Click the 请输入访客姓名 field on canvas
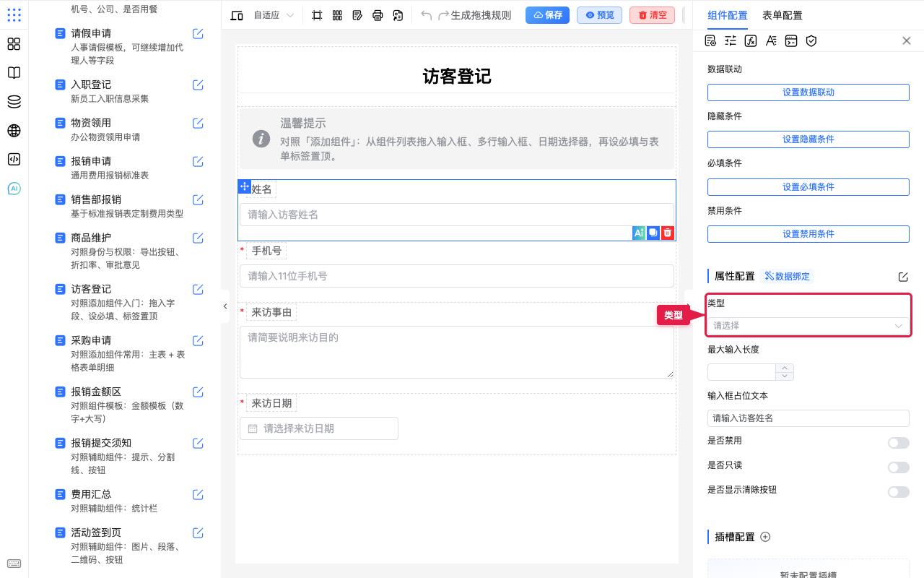Viewport: 924px width, 578px height. point(456,215)
